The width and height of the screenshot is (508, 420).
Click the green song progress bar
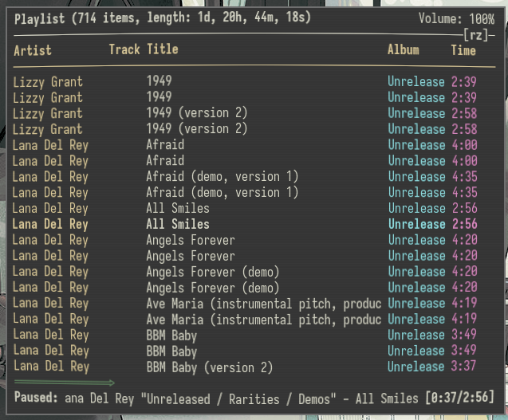[x=65, y=383]
